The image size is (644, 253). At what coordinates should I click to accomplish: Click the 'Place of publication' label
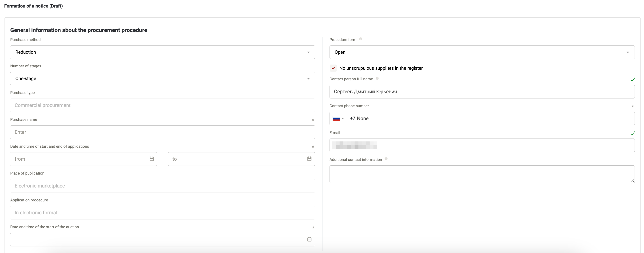click(27, 173)
